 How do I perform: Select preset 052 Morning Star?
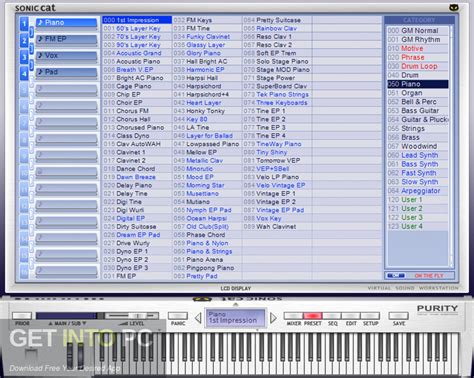(x=207, y=185)
